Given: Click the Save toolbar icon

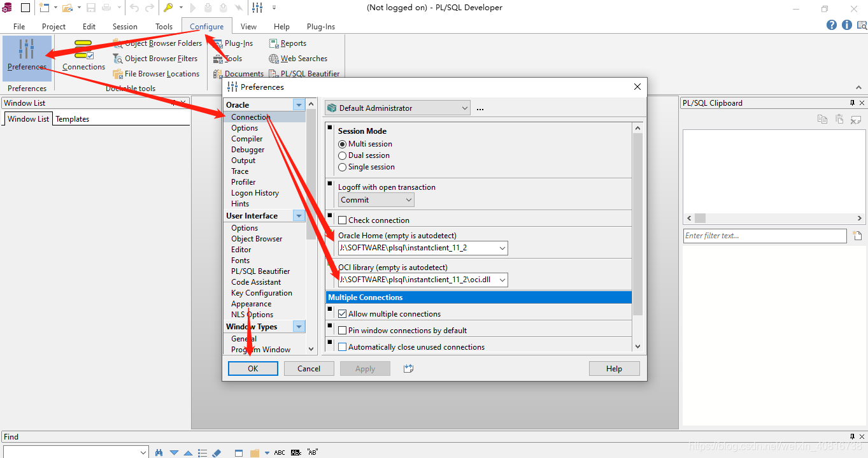Looking at the screenshot, I should point(91,8).
